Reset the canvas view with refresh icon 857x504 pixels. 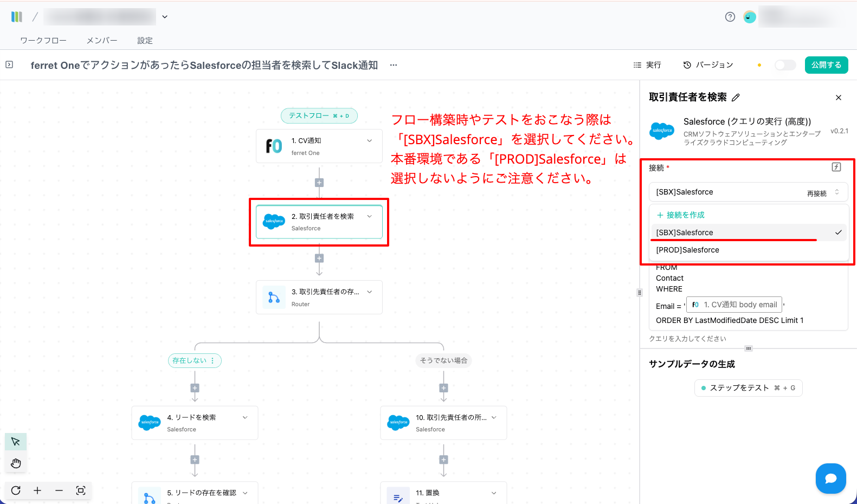pyautogui.click(x=16, y=490)
